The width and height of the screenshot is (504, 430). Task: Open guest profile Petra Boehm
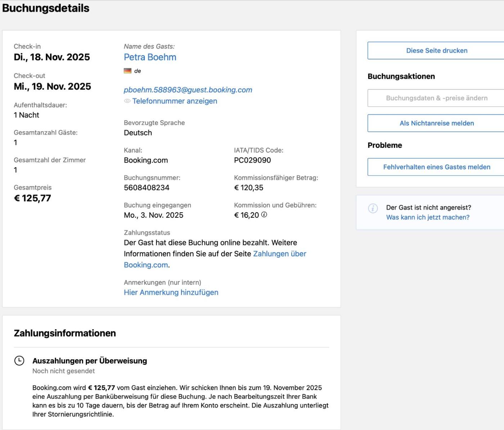tap(150, 57)
